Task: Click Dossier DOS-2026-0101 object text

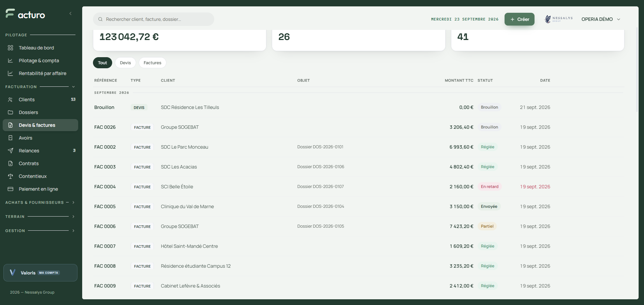Action: click(320, 147)
